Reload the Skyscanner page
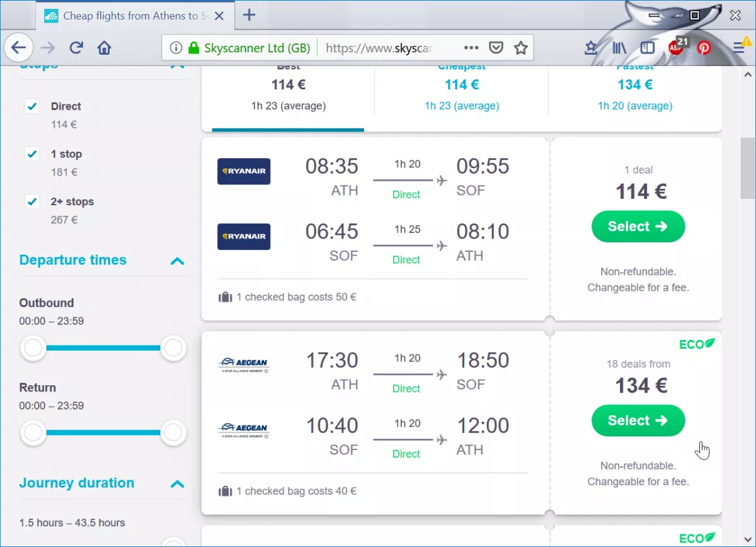The image size is (756, 547). coord(76,48)
